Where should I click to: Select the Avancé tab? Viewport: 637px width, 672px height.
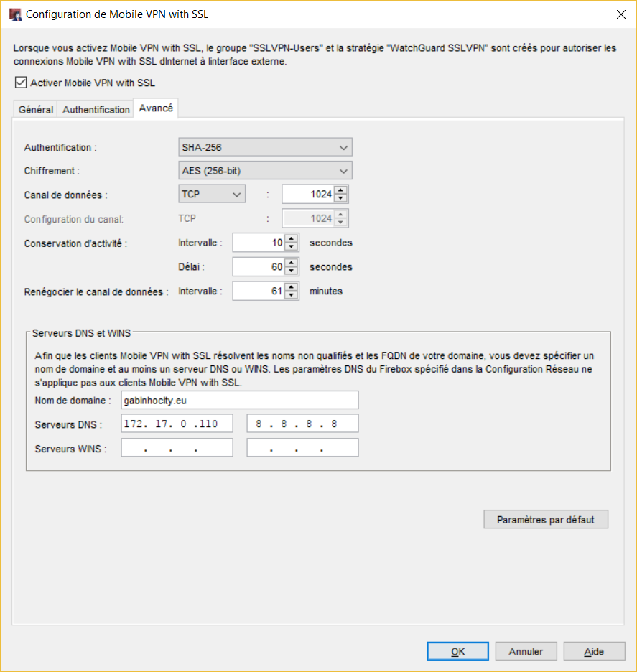156,108
